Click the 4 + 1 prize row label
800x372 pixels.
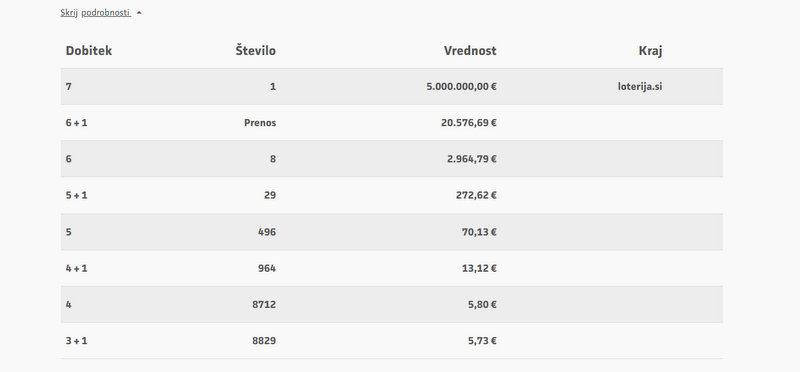(77, 268)
